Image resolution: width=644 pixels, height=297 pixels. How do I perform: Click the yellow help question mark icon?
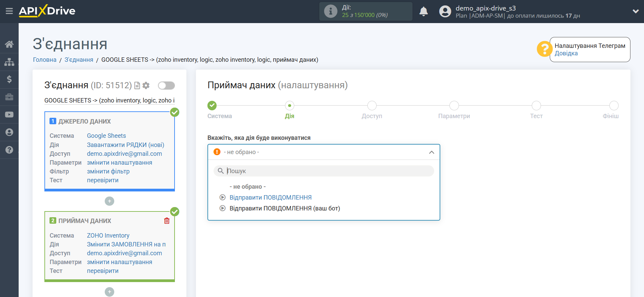click(x=544, y=49)
